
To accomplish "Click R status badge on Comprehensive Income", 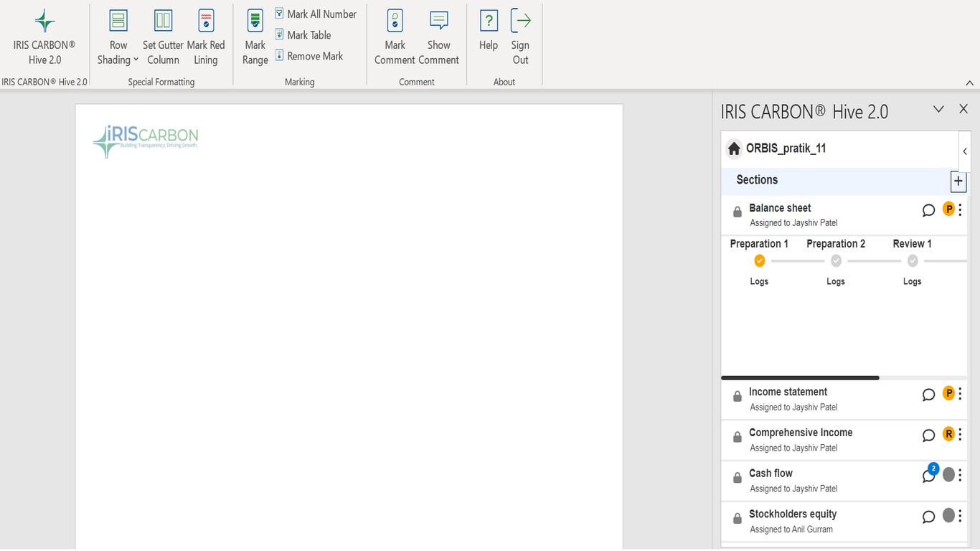I will pyautogui.click(x=948, y=434).
